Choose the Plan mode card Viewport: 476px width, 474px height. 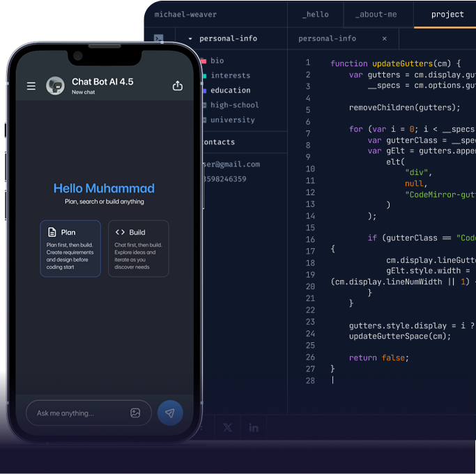coord(70,248)
